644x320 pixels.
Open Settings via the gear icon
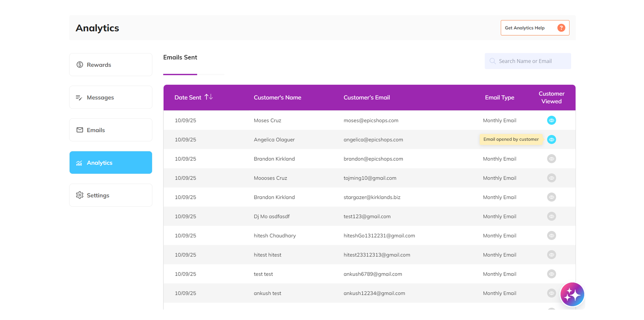pyautogui.click(x=79, y=195)
